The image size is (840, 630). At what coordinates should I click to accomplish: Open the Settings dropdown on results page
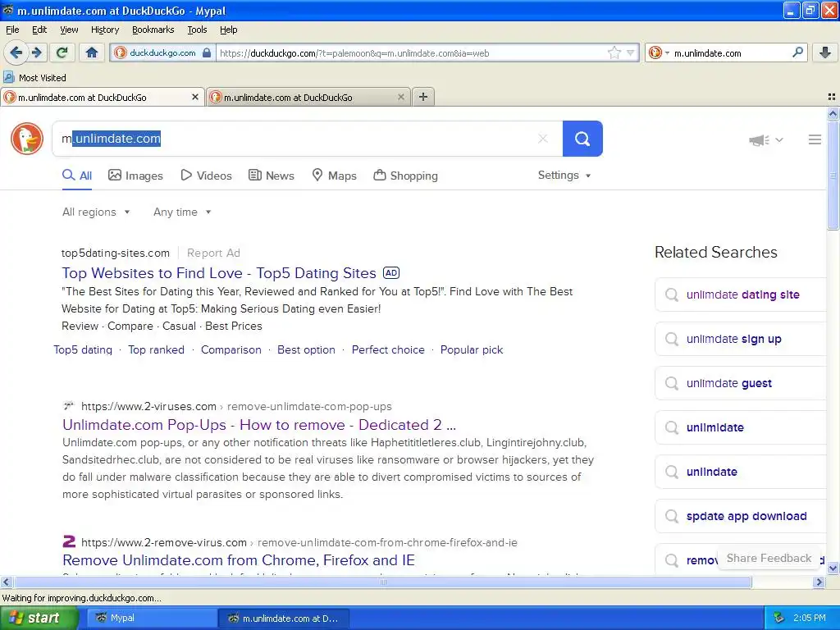tap(564, 176)
